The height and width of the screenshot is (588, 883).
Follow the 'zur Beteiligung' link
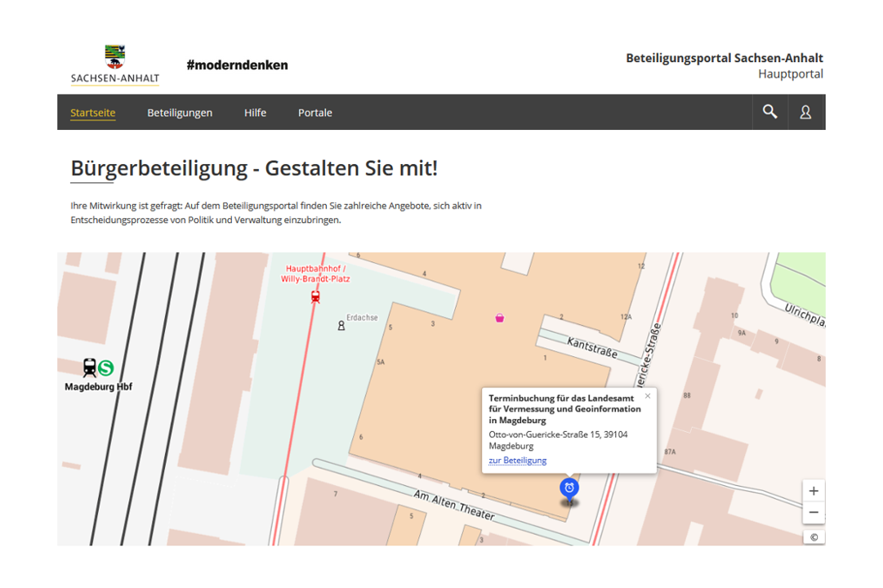[x=517, y=460]
